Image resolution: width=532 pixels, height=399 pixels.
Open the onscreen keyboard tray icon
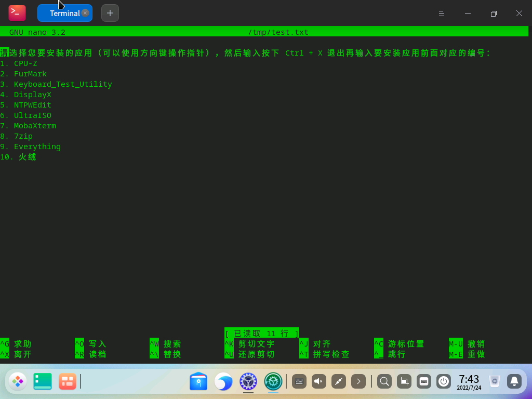pos(299,381)
